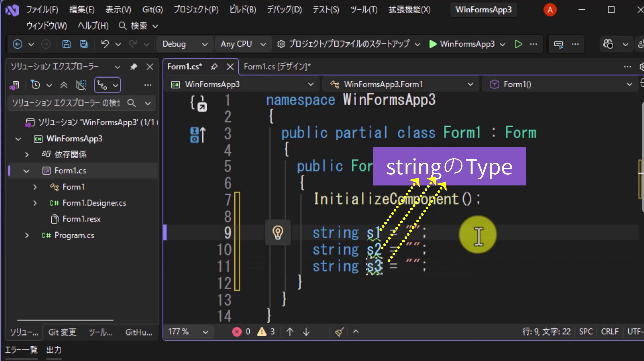Click the CRLF line ending indicator
The image size is (644, 361).
click(609, 332)
